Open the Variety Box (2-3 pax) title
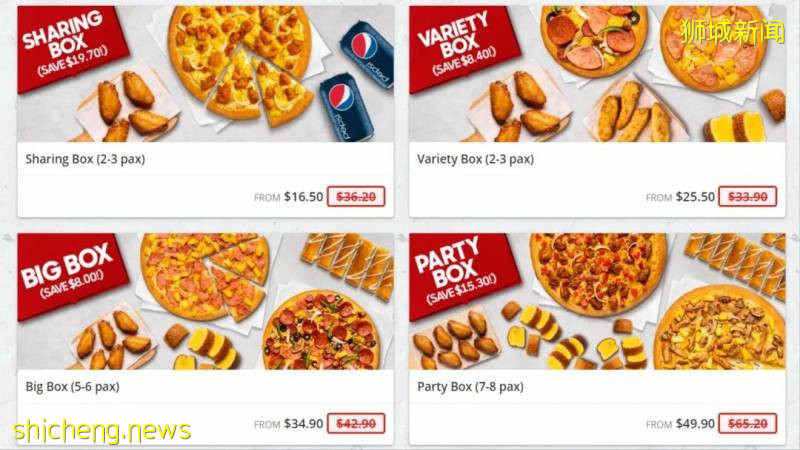The image size is (800, 450). tap(476, 159)
